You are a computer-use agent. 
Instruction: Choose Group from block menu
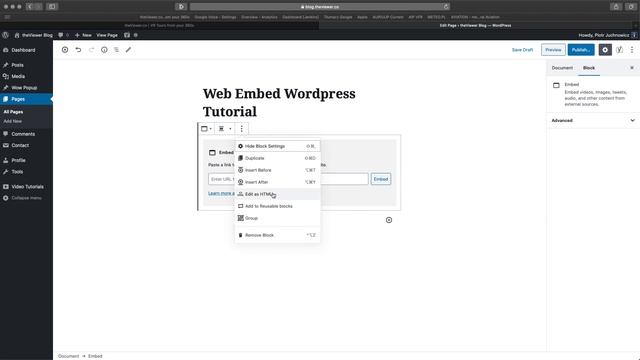(x=278, y=218)
